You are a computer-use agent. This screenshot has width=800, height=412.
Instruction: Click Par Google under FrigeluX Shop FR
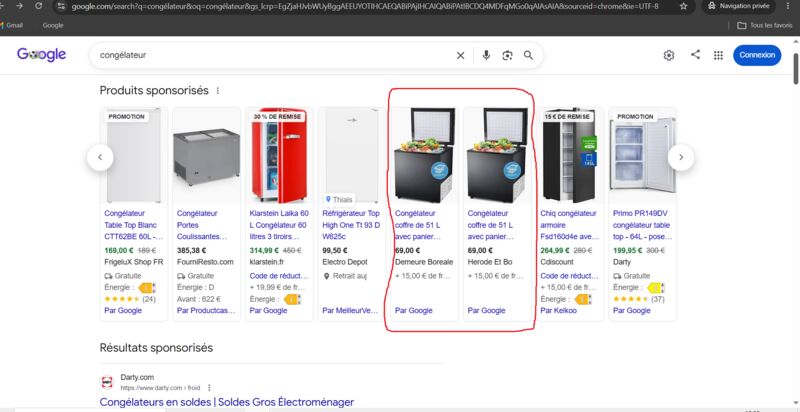coord(123,311)
